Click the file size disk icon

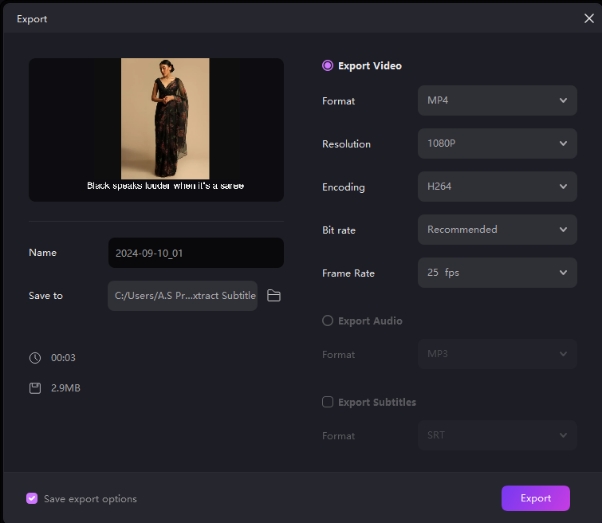pyautogui.click(x=35, y=387)
